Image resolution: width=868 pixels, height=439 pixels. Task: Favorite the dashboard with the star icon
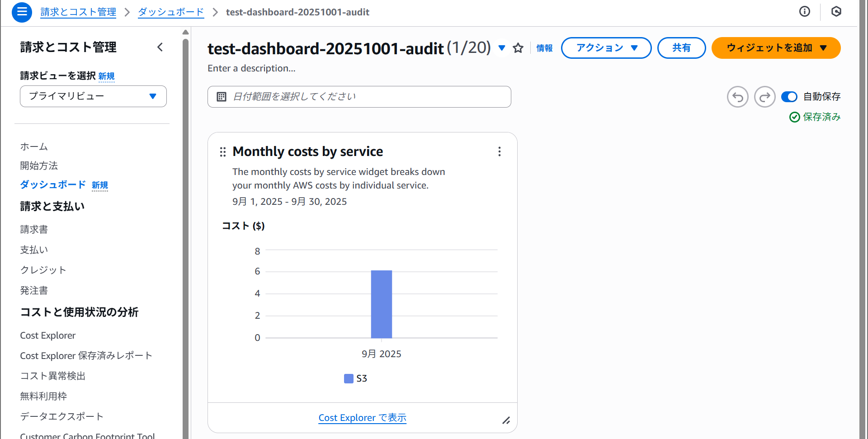pos(518,48)
